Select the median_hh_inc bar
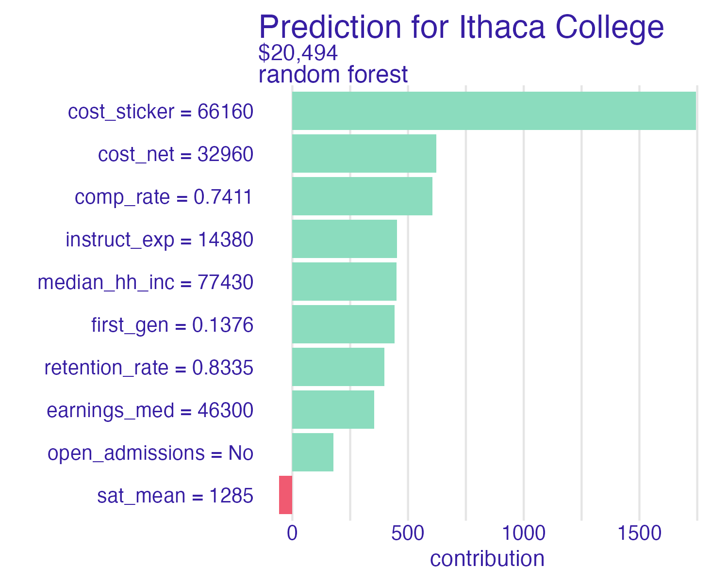The height and width of the screenshot is (582, 728). 344,282
